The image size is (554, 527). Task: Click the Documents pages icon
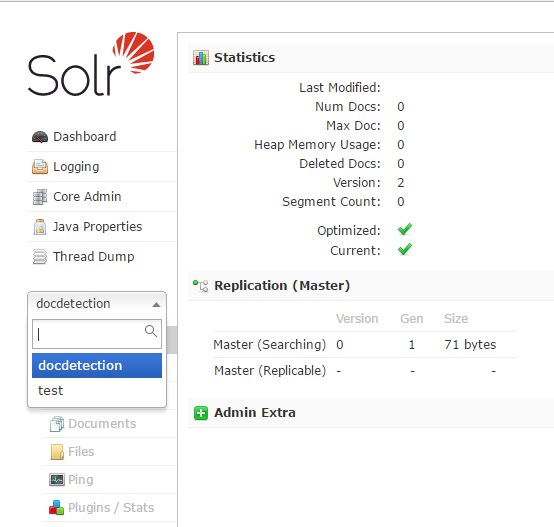click(x=57, y=424)
